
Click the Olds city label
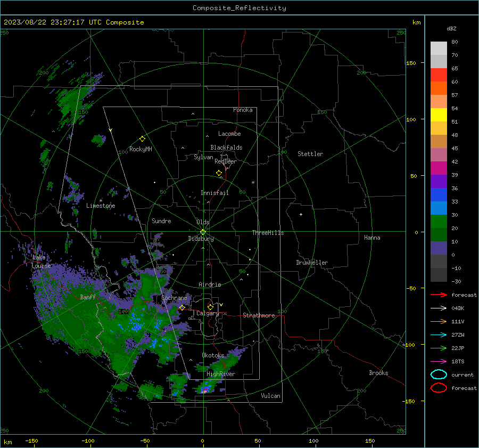203,222
